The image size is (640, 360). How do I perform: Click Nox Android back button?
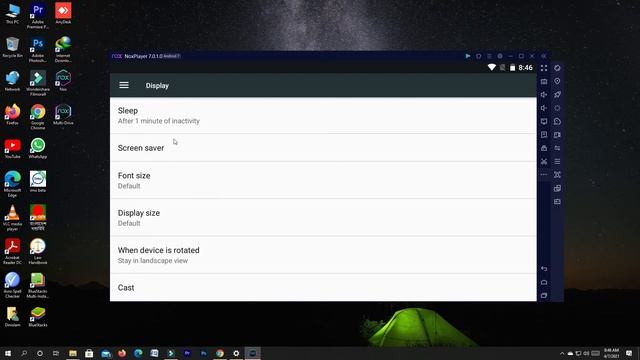pos(544,269)
